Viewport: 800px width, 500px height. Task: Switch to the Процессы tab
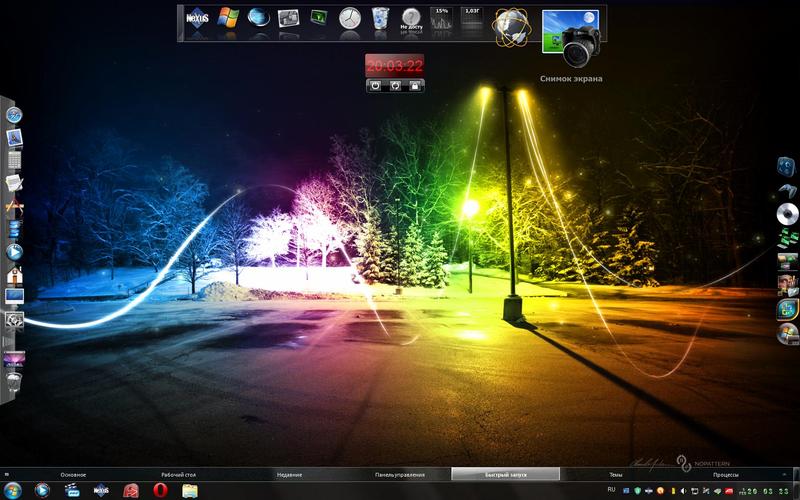[x=726, y=474]
